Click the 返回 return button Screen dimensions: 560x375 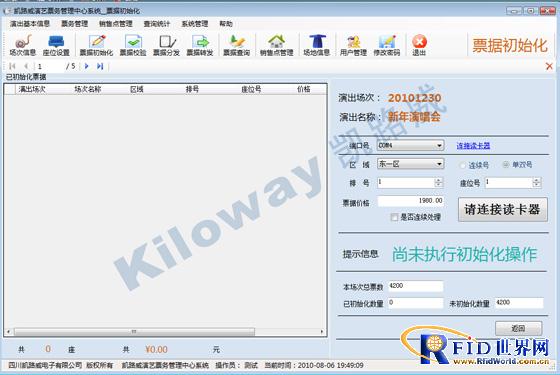[x=518, y=328]
